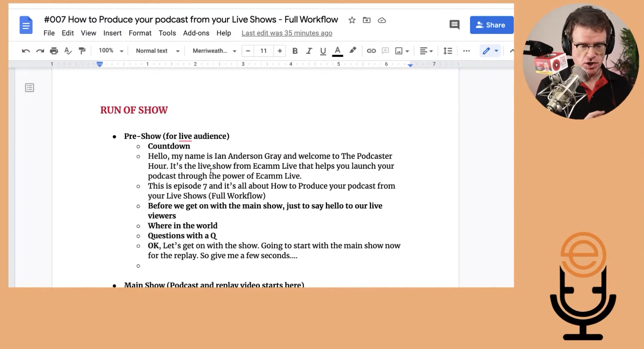Screen dimensions: 644x349
Task: Click the Share button
Action: point(491,25)
